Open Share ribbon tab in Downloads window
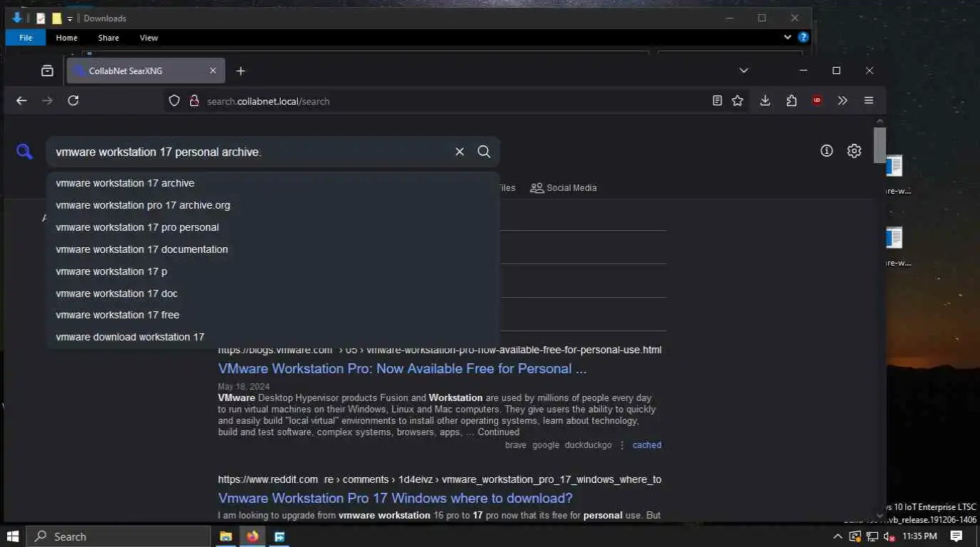The width and height of the screenshot is (980, 547). click(x=108, y=38)
